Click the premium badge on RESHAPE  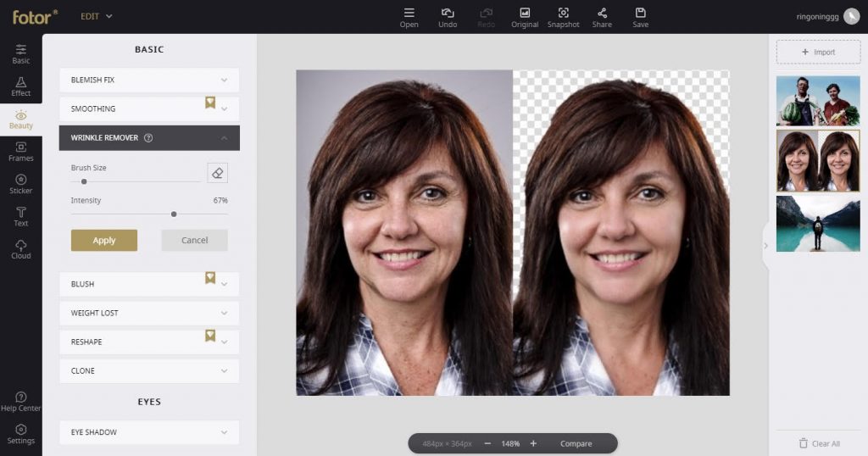[x=210, y=336]
